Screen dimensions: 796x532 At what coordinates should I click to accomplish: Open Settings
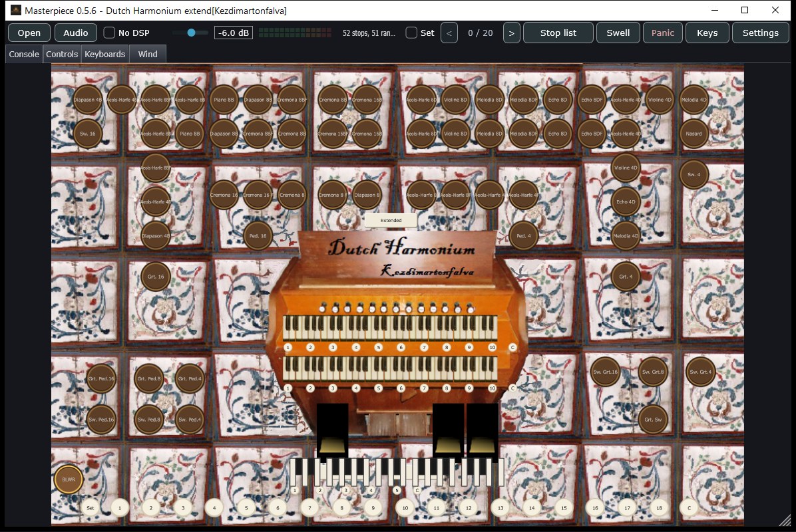coord(761,33)
